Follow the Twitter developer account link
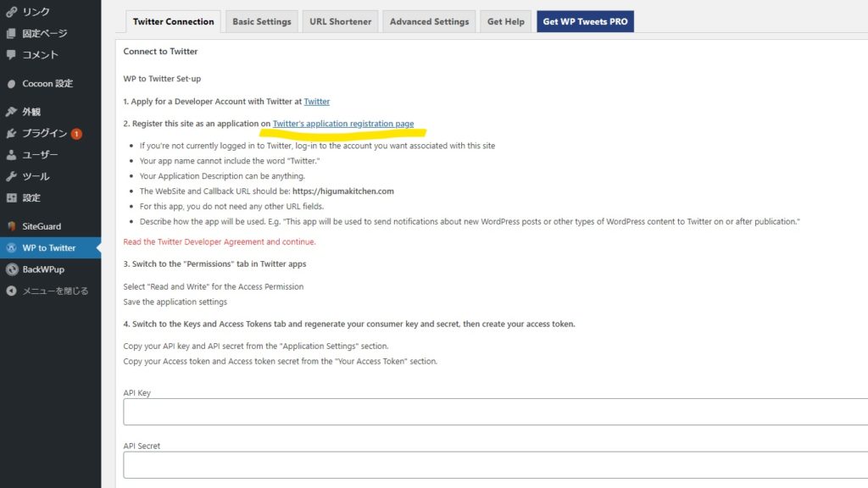 click(x=317, y=102)
